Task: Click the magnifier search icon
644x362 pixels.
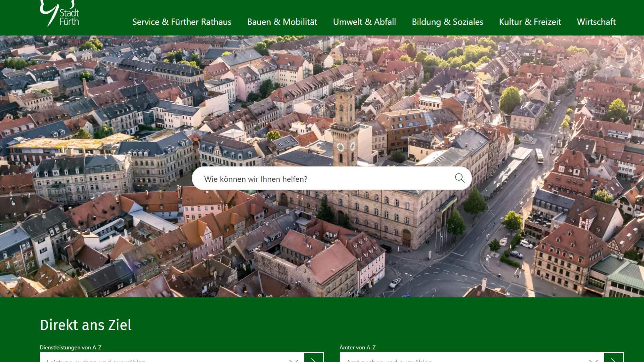Action: pos(459,178)
